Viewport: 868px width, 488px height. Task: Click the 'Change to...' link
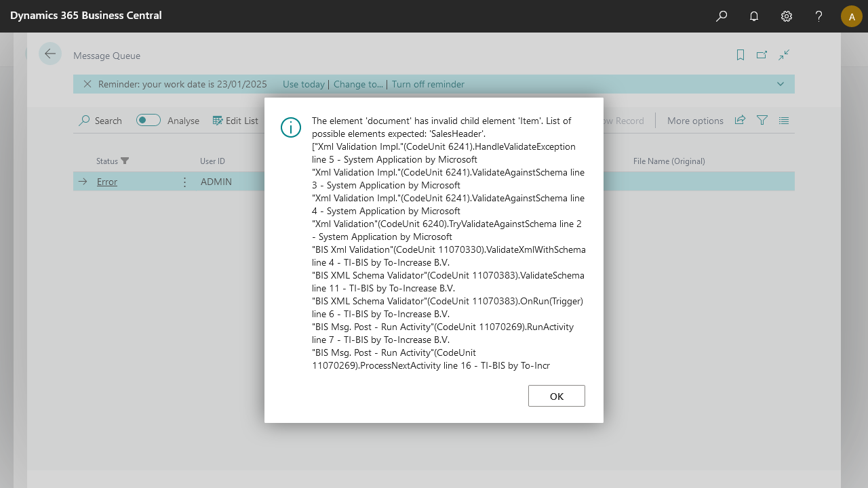tap(358, 84)
